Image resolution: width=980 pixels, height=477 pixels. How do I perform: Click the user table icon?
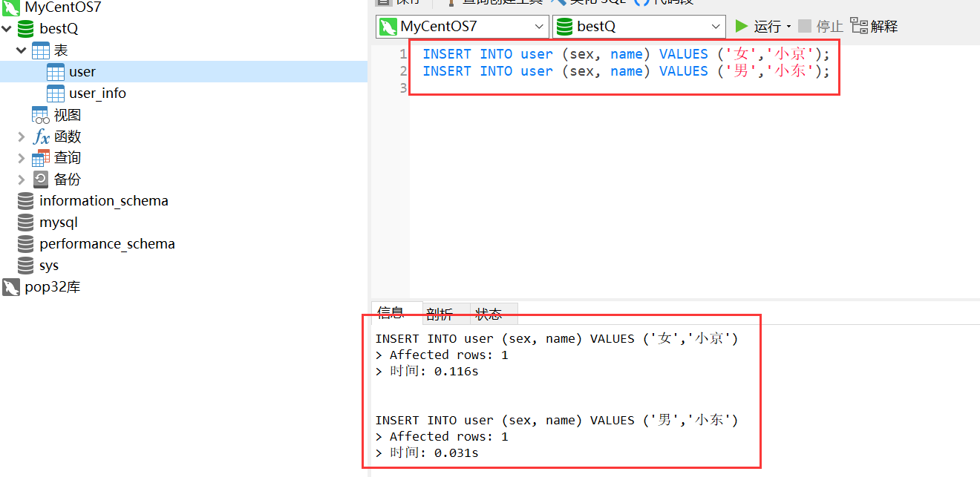click(56, 72)
